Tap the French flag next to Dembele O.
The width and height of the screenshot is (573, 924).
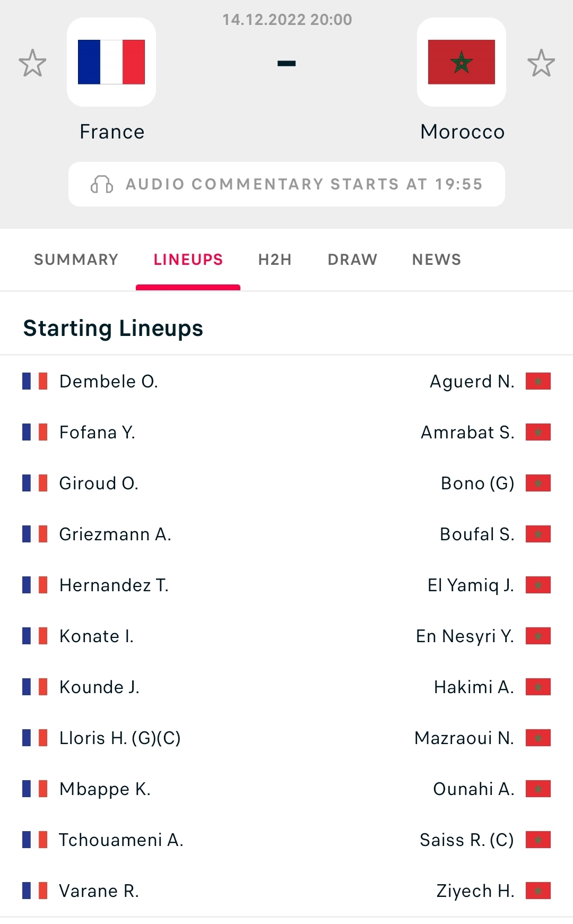pyautogui.click(x=35, y=381)
